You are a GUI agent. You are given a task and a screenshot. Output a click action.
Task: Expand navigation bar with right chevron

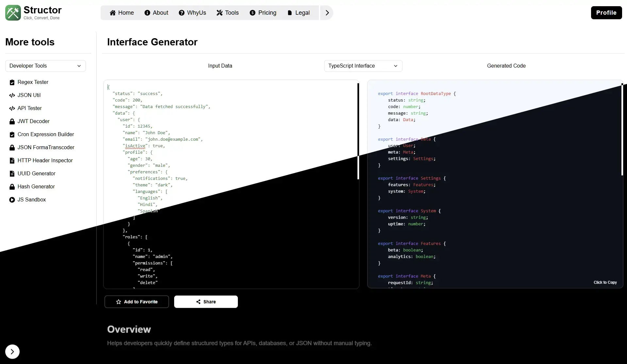(x=327, y=13)
